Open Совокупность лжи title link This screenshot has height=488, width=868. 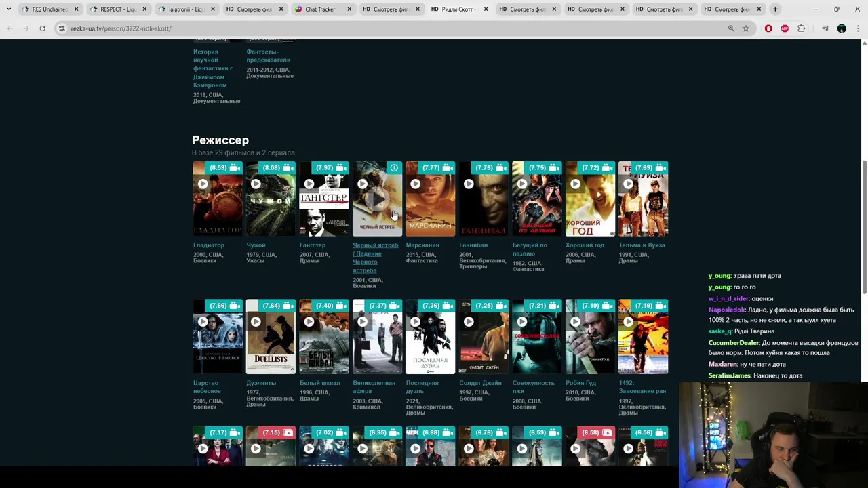click(534, 387)
